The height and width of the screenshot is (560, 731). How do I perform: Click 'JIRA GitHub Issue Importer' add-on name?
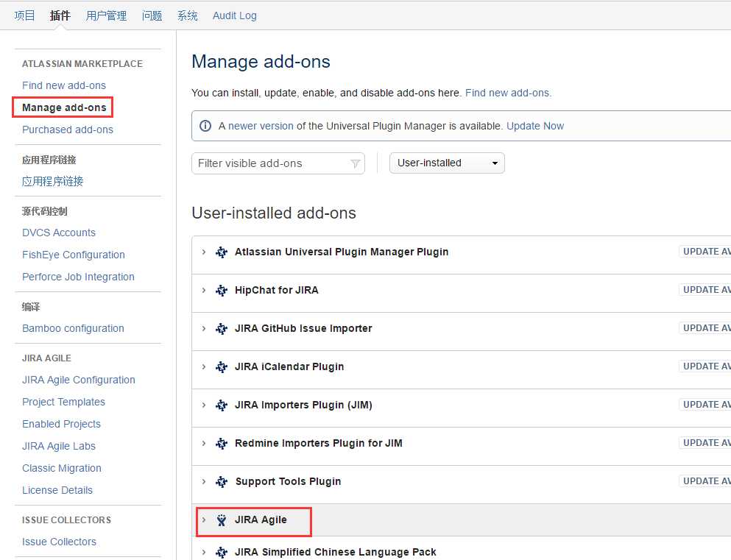303,328
